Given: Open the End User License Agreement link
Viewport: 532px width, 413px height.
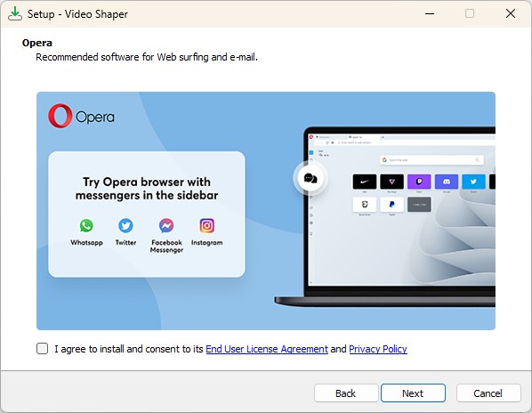Looking at the screenshot, I should tap(267, 349).
